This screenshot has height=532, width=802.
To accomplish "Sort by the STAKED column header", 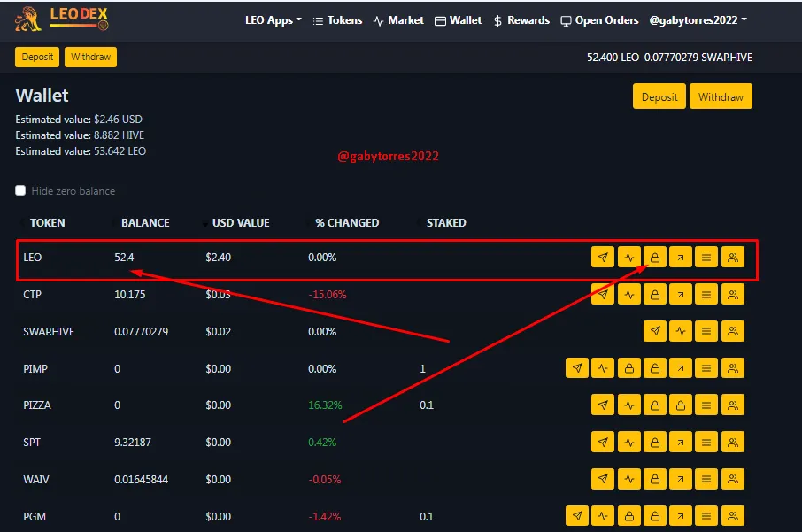I will [x=446, y=222].
